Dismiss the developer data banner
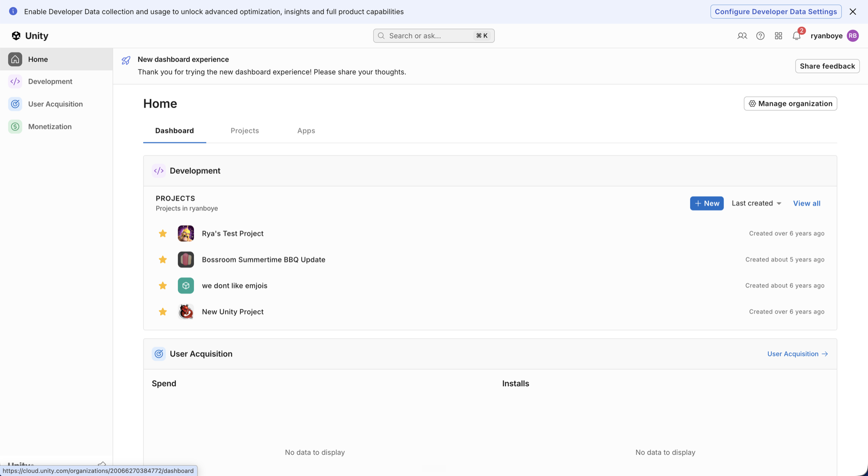Viewport: 868px width, 476px height. pos(853,11)
